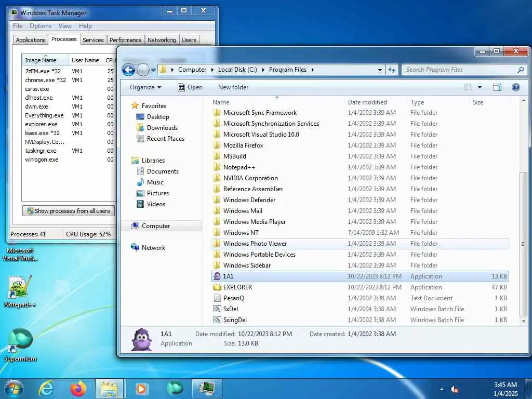This screenshot has width=532, height=399.
Task: Select chrome.exe *32 process row
Action: tap(69, 80)
